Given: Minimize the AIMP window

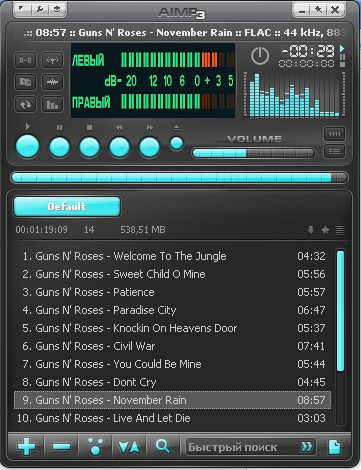Looking at the screenshot, I should click(302, 10).
